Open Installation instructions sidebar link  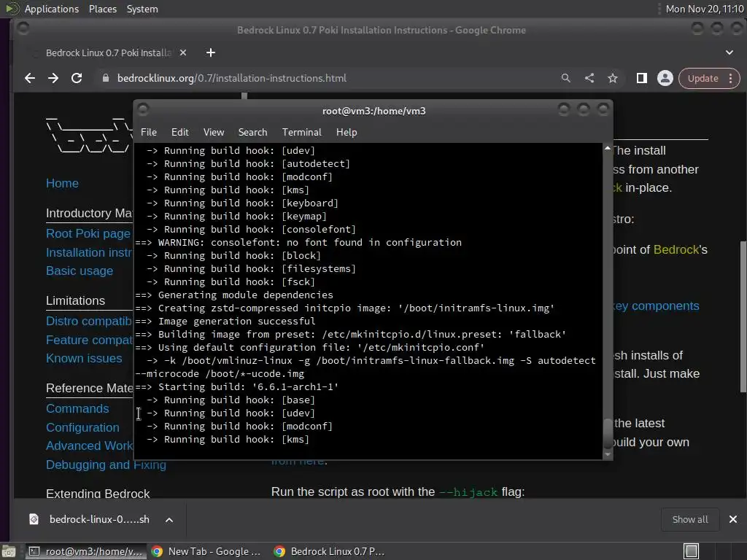[x=90, y=252]
